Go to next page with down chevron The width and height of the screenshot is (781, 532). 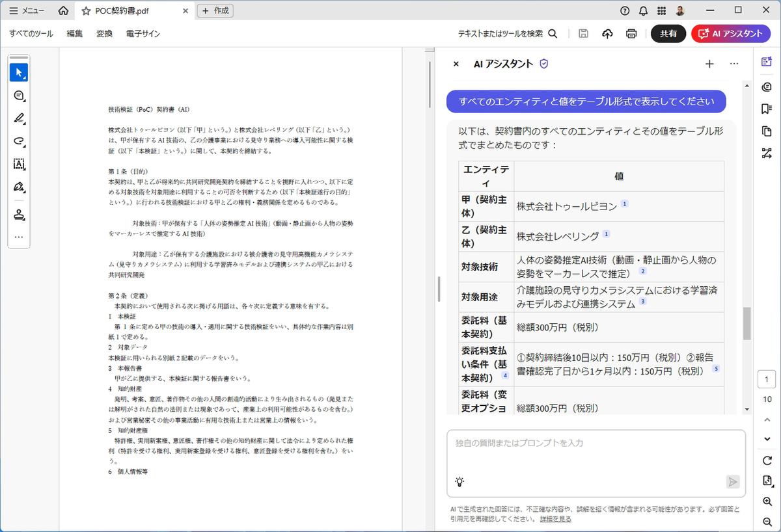(x=766, y=439)
